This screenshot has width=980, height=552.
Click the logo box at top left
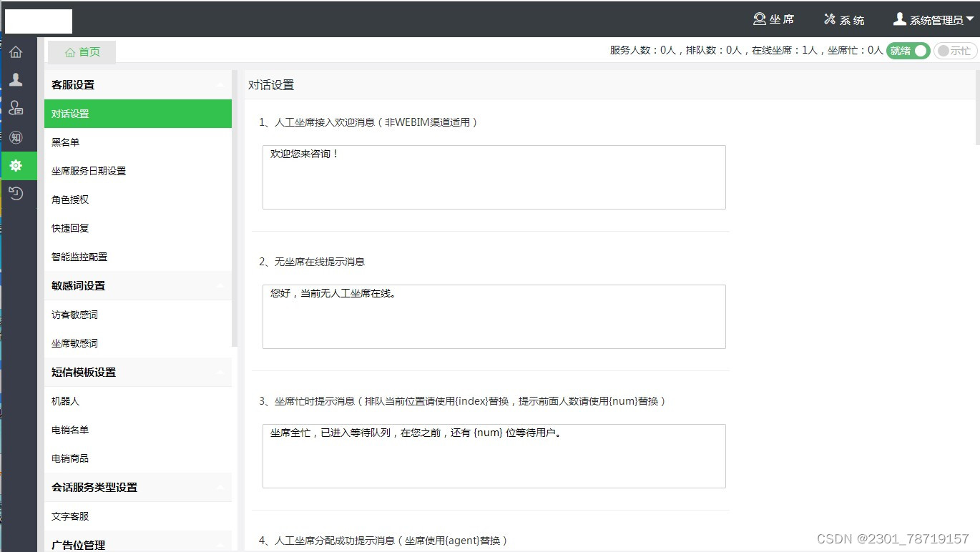(39, 21)
